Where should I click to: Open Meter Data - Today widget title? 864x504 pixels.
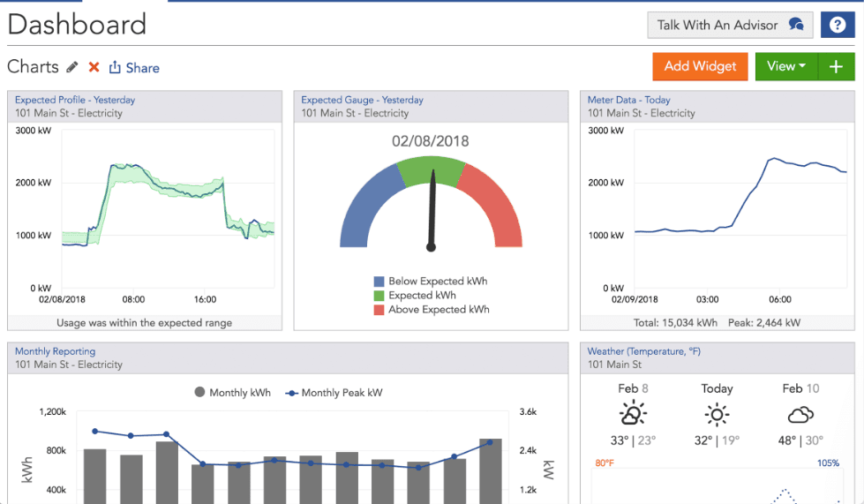(628, 100)
